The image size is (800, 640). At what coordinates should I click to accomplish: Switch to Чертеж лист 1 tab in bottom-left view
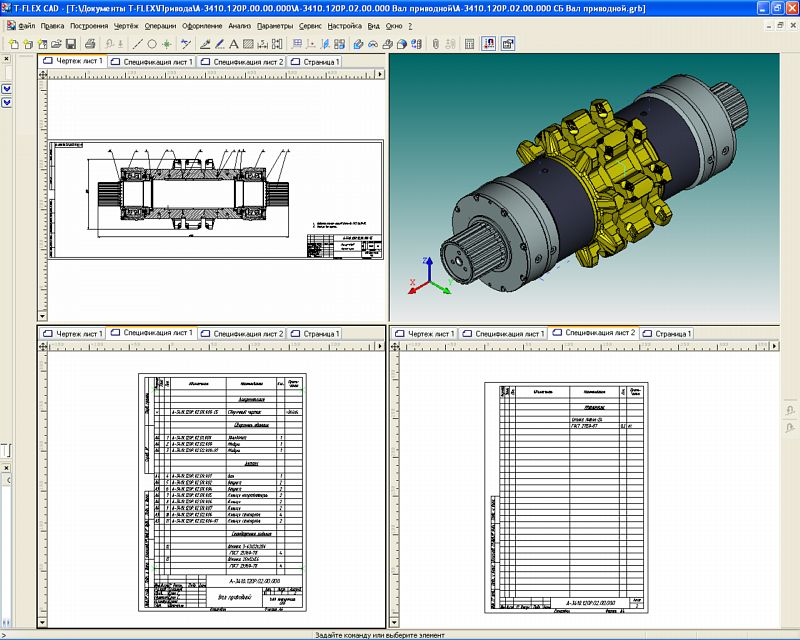point(73,332)
